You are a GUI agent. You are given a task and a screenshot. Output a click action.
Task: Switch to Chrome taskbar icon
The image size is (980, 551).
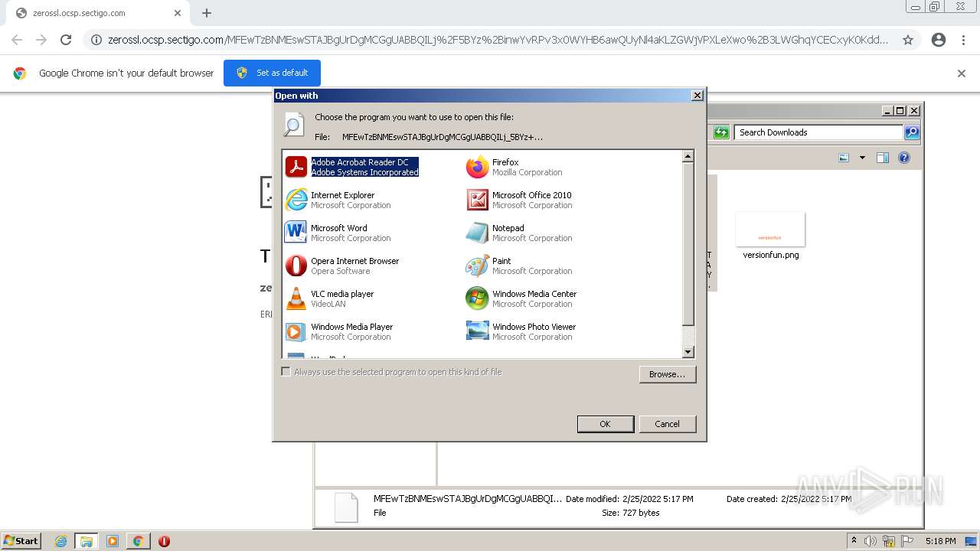pyautogui.click(x=138, y=541)
